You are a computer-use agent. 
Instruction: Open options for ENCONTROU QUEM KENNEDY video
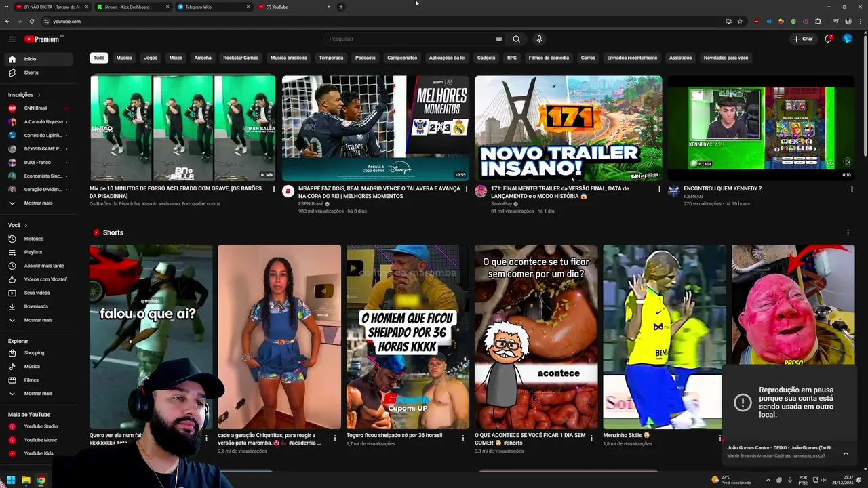pos(852,189)
